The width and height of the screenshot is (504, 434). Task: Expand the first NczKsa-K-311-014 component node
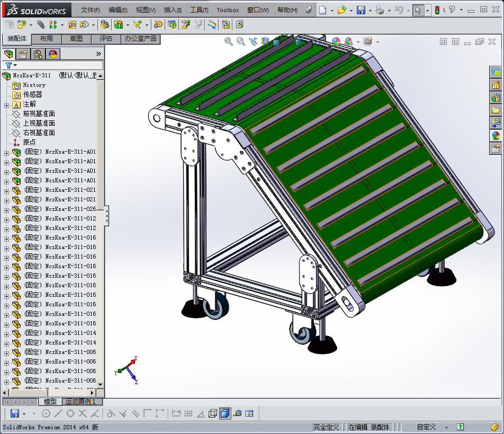tap(6, 334)
